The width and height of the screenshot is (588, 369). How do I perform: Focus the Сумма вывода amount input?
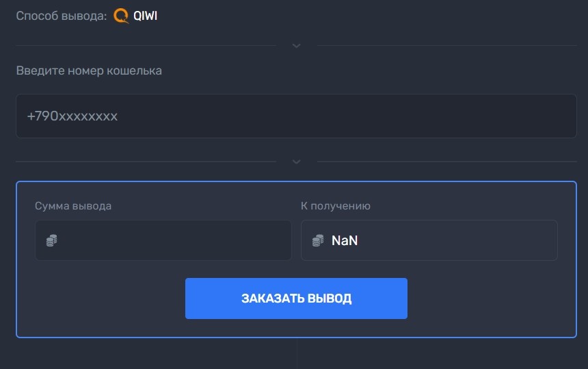tap(163, 240)
